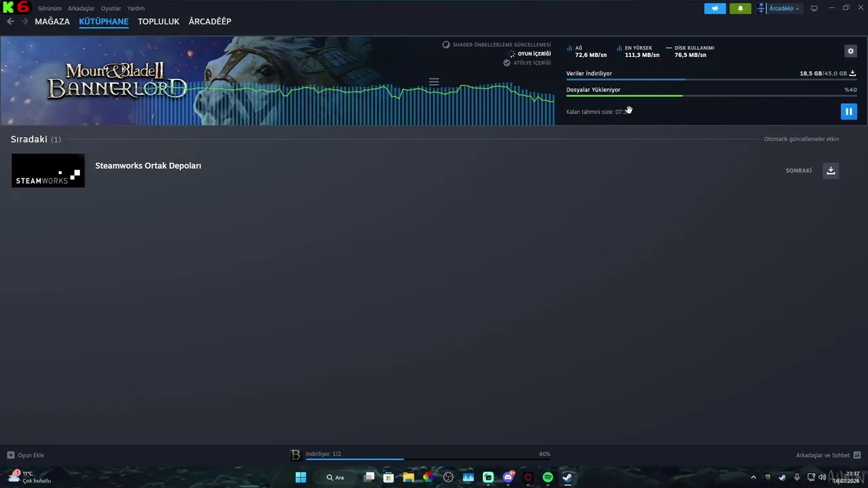
Task: Go back with the back arrow
Action: click(10, 22)
